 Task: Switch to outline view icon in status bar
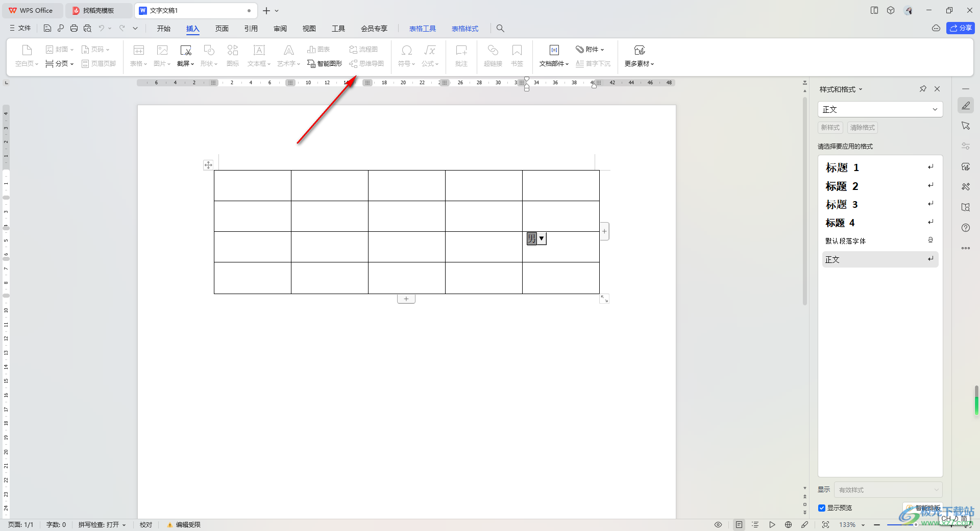755,525
